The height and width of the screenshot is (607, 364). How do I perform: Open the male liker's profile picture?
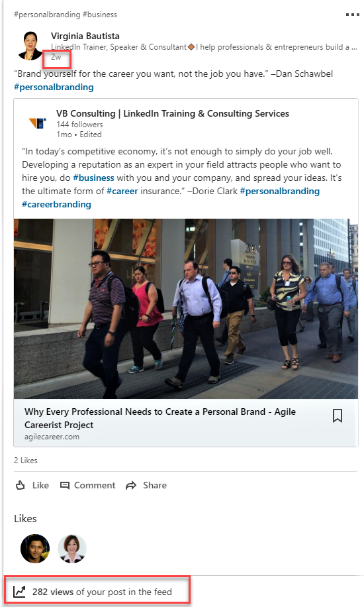35,549
